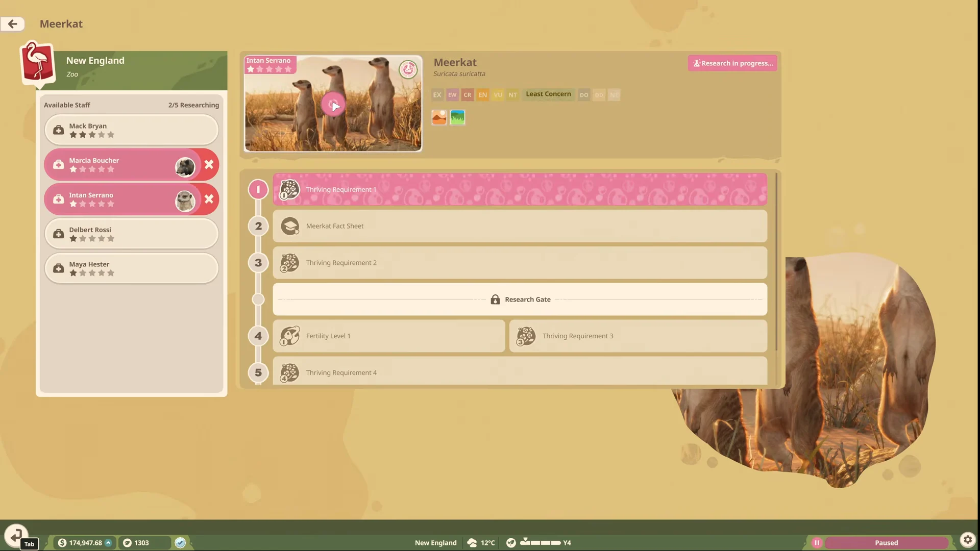Select staff member Mack Bryan
The width and height of the screenshot is (980, 551).
point(131,130)
